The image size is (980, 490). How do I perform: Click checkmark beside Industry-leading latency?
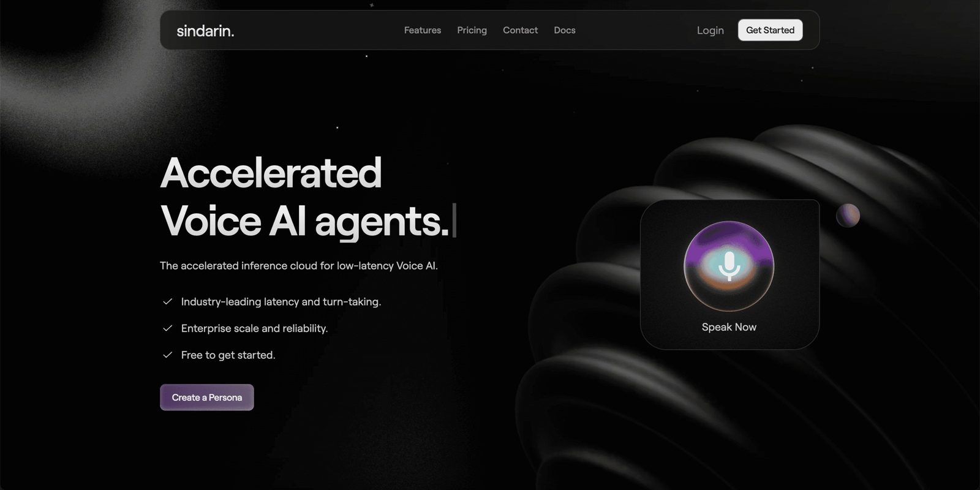pos(167,301)
